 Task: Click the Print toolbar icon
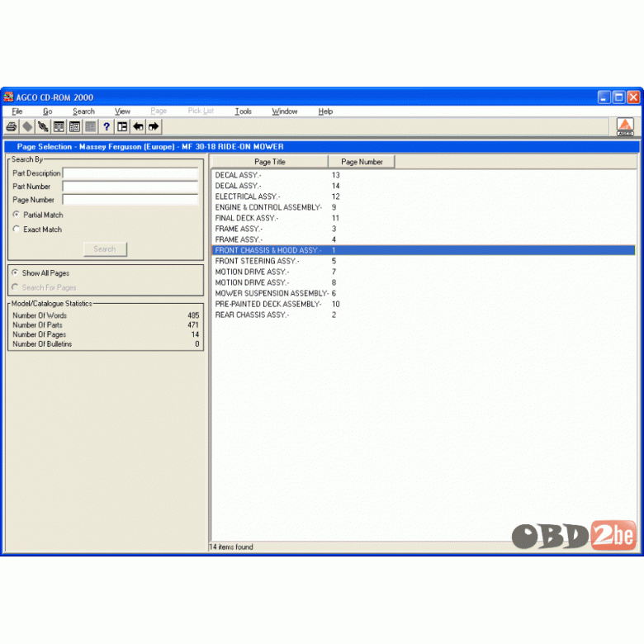pos(12,127)
